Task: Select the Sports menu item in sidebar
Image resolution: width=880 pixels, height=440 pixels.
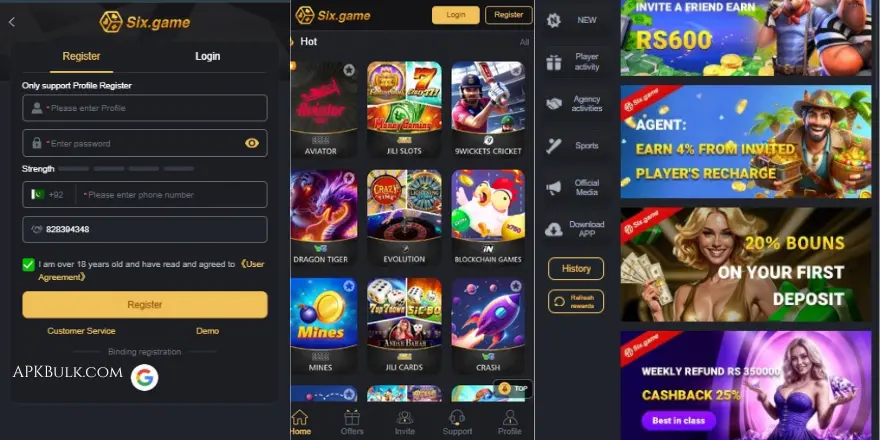Action: tap(575, 146)
